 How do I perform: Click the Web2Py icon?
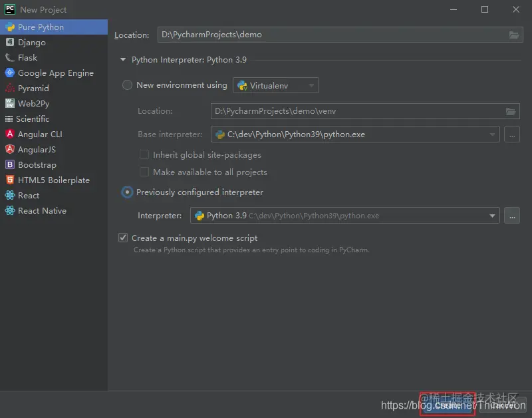click(x=10, y=103)
